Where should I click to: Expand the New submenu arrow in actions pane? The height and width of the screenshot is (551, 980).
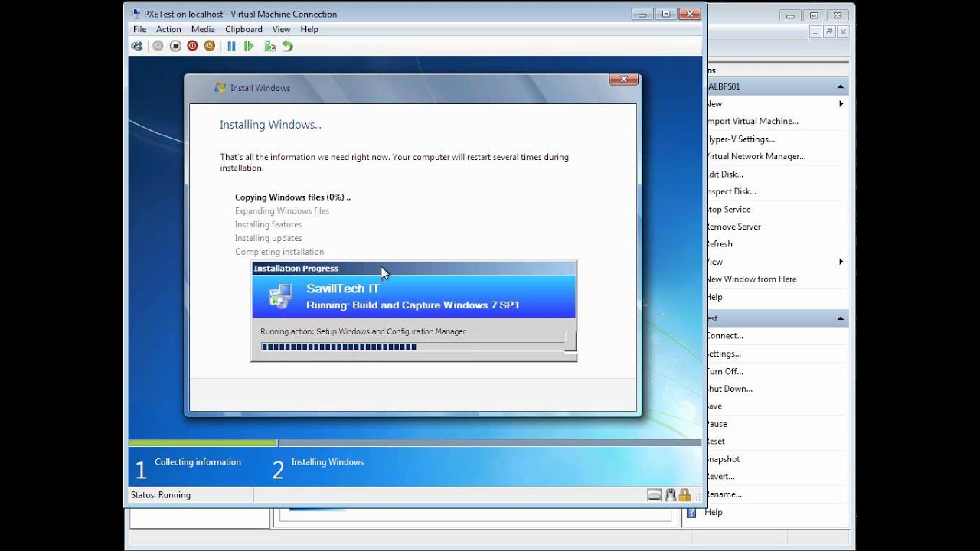(x=841, y=104)
